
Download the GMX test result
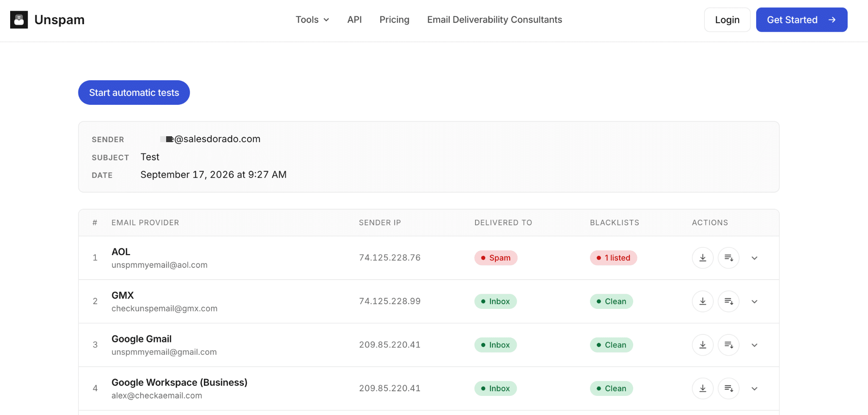point(703,301)
